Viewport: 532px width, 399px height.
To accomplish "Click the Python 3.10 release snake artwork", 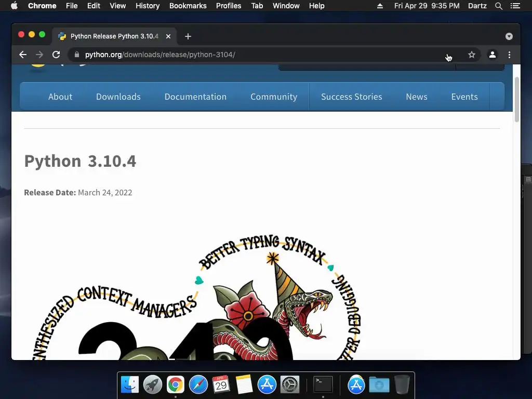I will coord(197,297).
